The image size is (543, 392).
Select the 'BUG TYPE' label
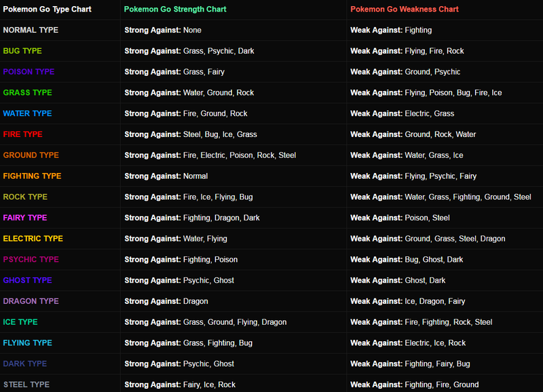click(22, 51)
